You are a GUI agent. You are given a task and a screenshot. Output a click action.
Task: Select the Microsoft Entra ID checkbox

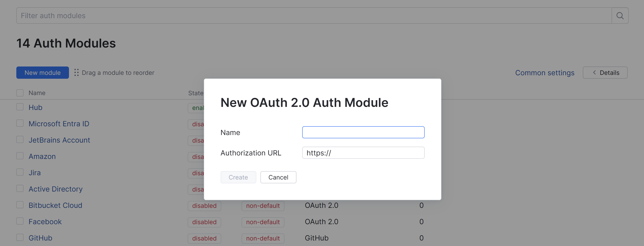tap(20, 123)
